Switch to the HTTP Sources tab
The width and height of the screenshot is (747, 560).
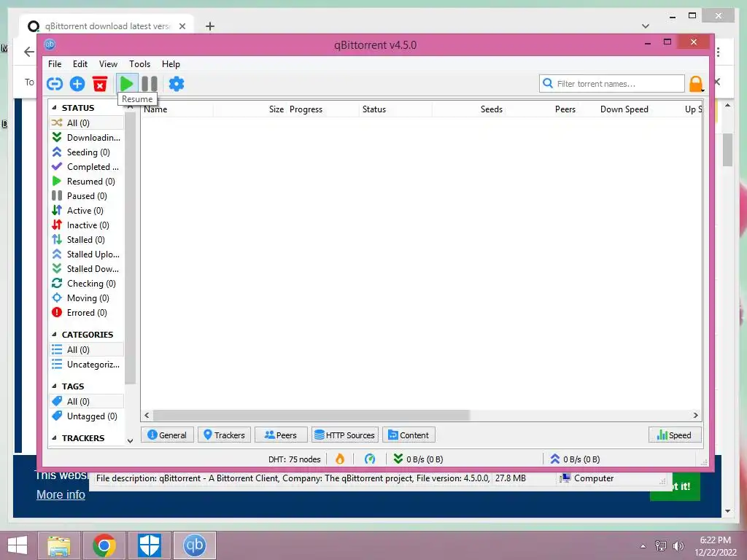(345, 435)
